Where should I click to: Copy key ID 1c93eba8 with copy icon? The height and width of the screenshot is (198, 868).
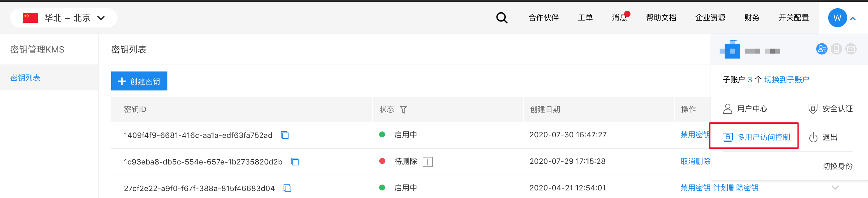point(295,162)
